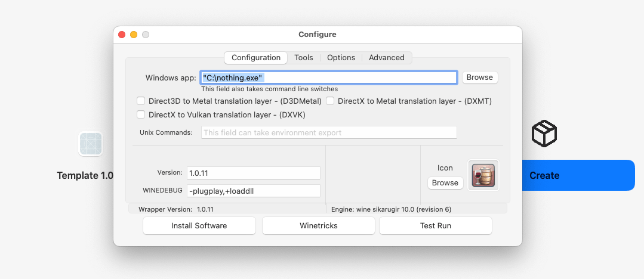Image resolution: width=644 pixels, height=279 pixels.
Task: Click the Version text field
Action: (x=253, y=173)
